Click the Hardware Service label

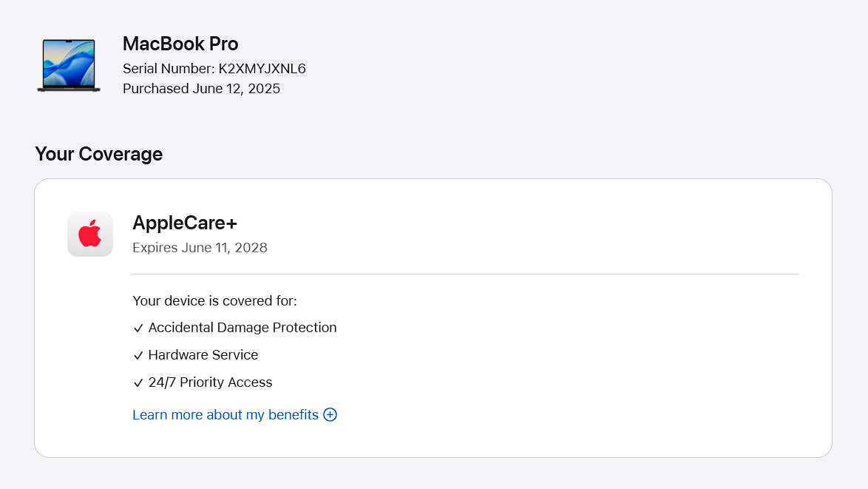[x=203, y=355]
